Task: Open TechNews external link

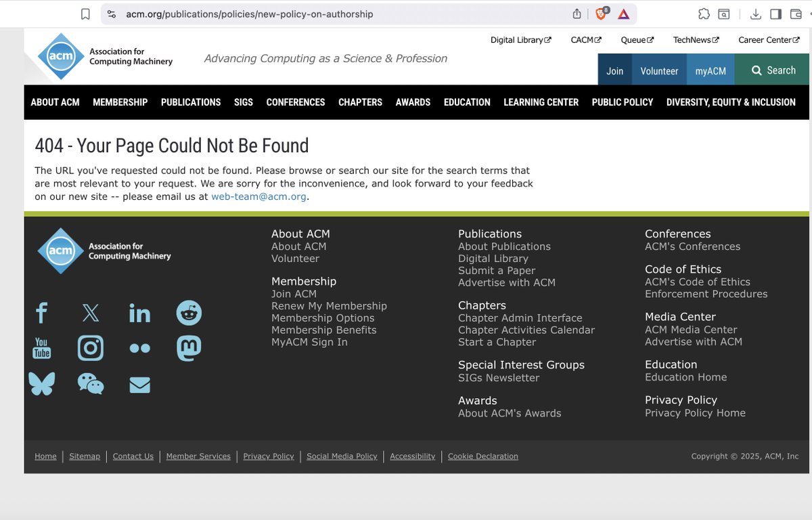Action: tap(696, 40)
